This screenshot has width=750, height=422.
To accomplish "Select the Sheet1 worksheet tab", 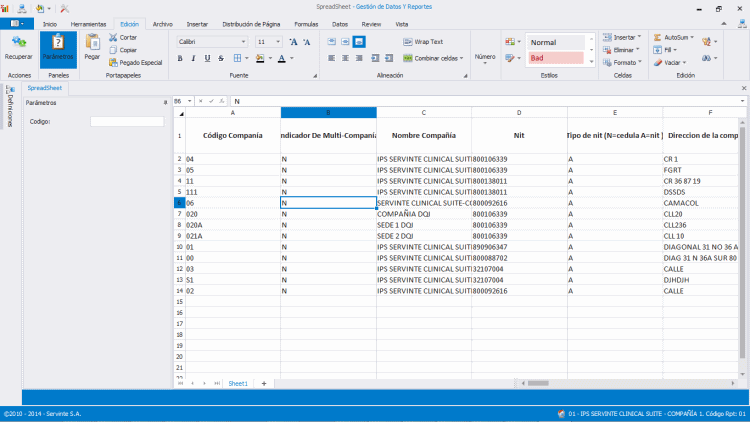I will [238, 383].
